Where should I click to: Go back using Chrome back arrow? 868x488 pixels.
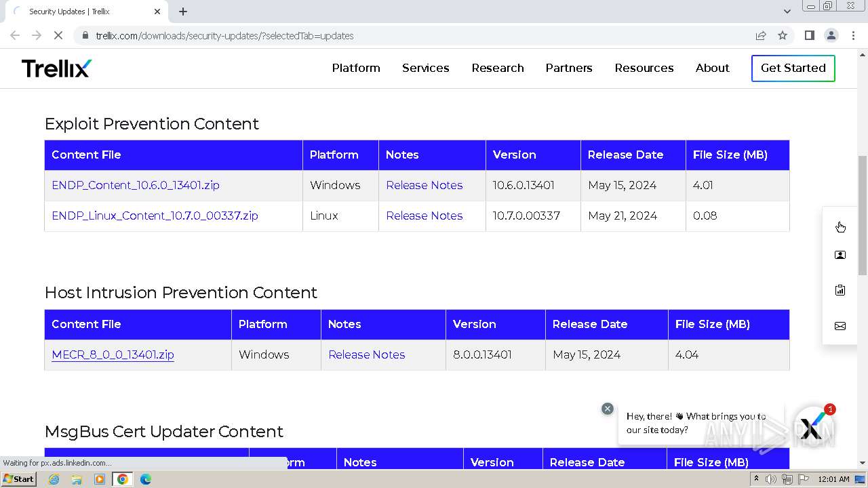[x=15, y=35]
